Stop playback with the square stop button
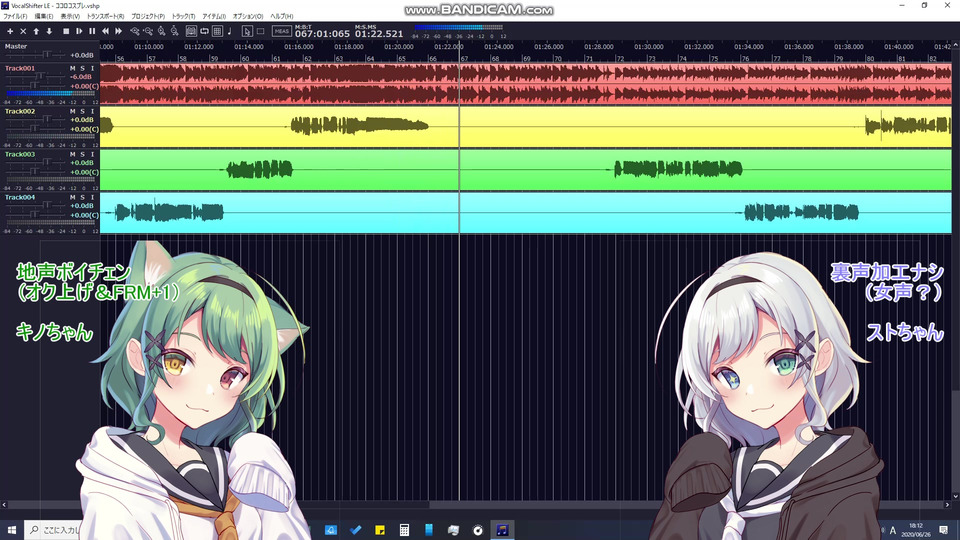The height and width of the screenshot is (540, 960). [66, 31]
